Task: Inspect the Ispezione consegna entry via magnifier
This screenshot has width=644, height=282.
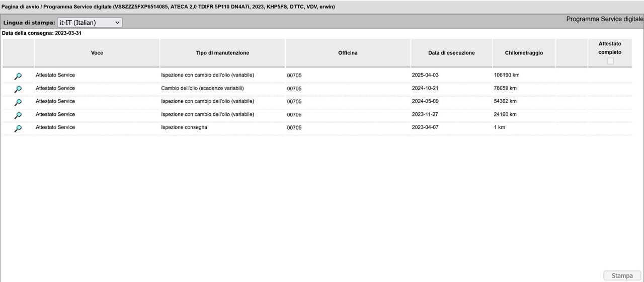Action: [x=18, y=128]
